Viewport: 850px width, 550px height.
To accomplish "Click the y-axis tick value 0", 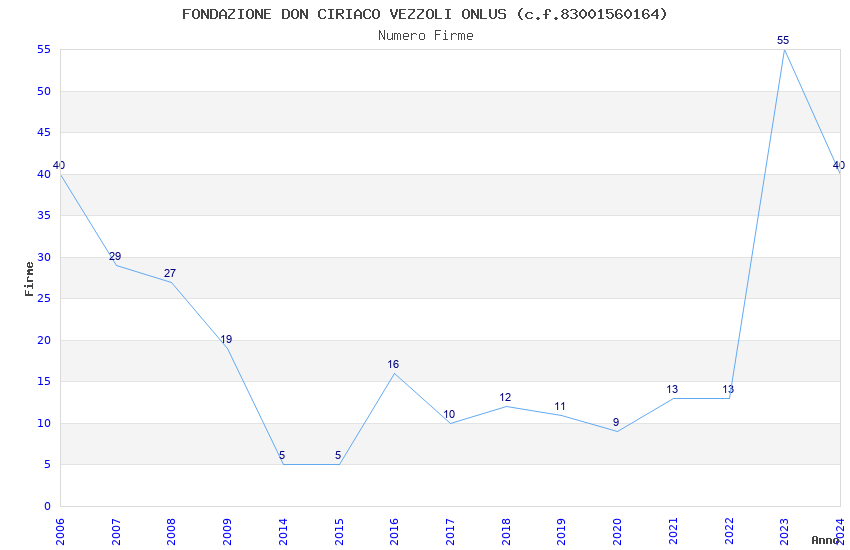I will [48, 506].
